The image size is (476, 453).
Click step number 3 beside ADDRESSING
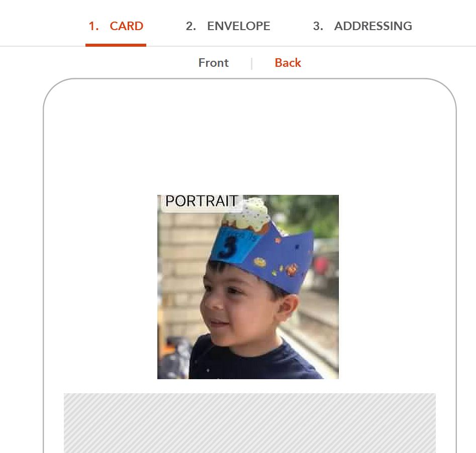point(318,26)
